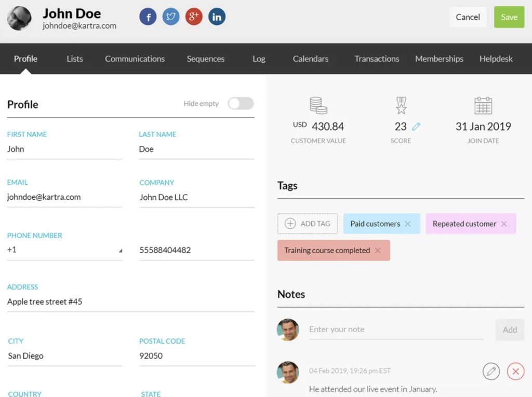Remove the Training course completed tag
The image size is (532, 397).
378,250
